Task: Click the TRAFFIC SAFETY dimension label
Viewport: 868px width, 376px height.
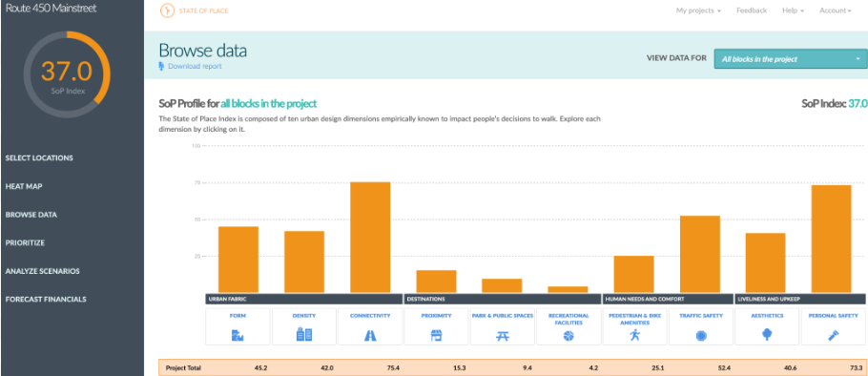Action: [701, 316]
